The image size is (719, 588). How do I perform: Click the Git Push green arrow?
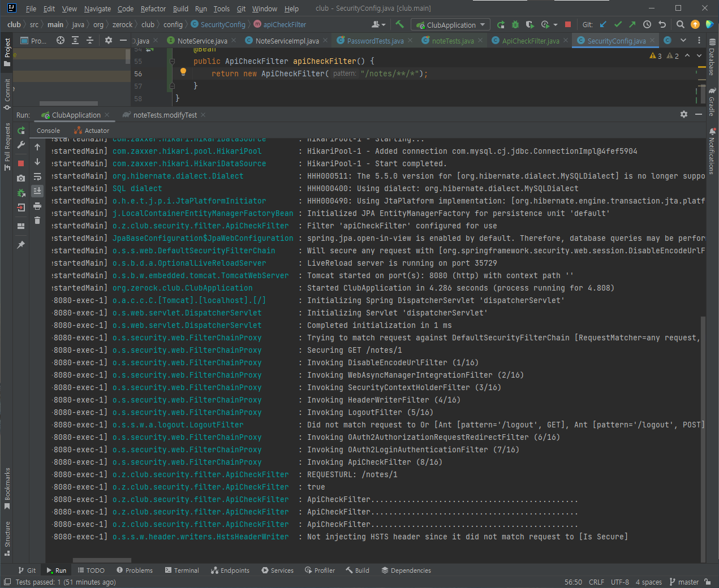click(632, 24)
